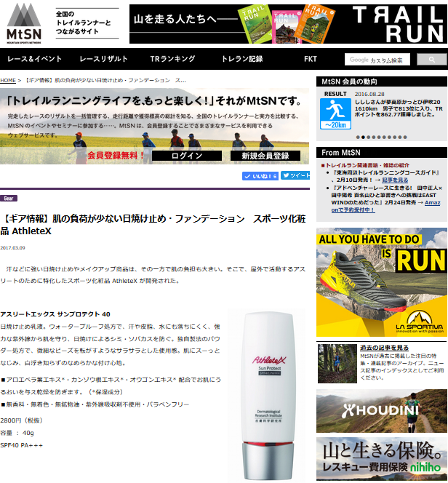Click the AthleteX sunscreen product image
Screen dimensions: 448x483
coord(267,395)
